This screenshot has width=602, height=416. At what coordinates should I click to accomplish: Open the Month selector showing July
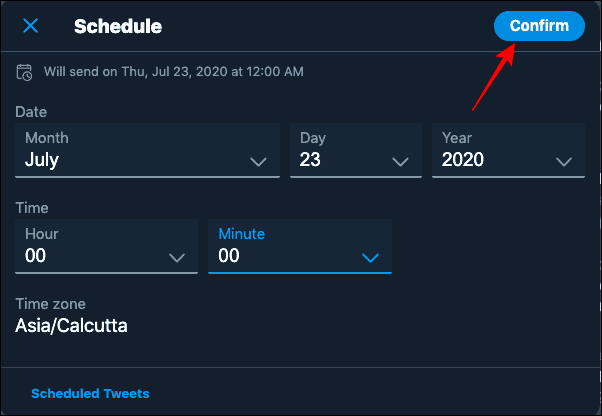tap(147, 150)
